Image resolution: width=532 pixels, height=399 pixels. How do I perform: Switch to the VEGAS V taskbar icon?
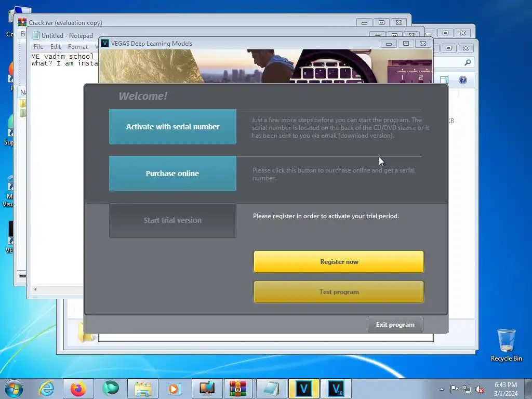303,389
